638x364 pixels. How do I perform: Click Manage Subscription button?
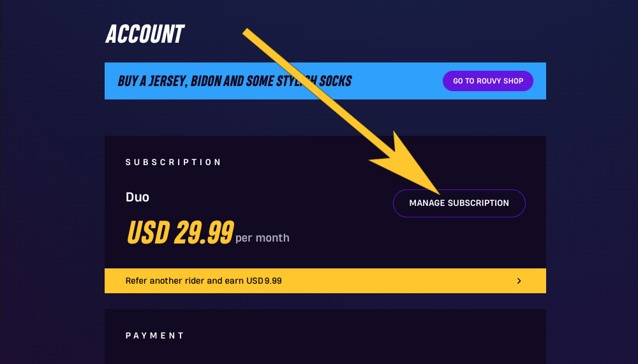(459, 203)
